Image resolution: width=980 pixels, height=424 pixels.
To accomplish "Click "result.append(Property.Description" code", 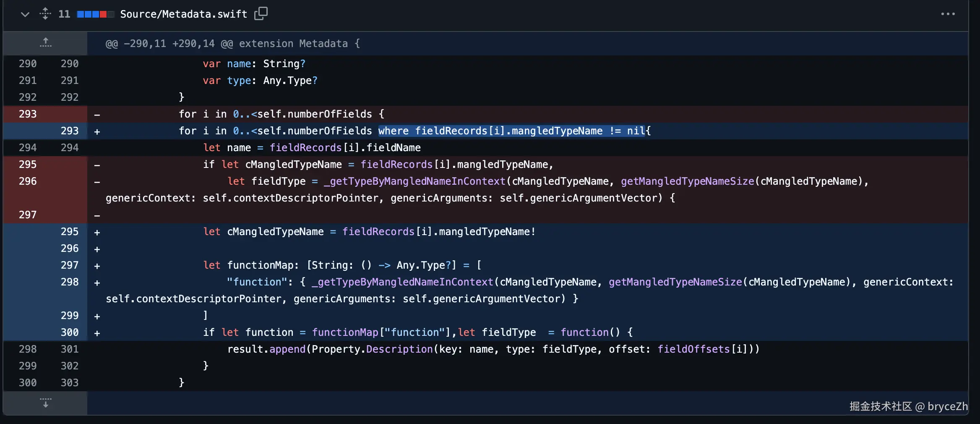I will pyautogui.click(x=330, y=349).
